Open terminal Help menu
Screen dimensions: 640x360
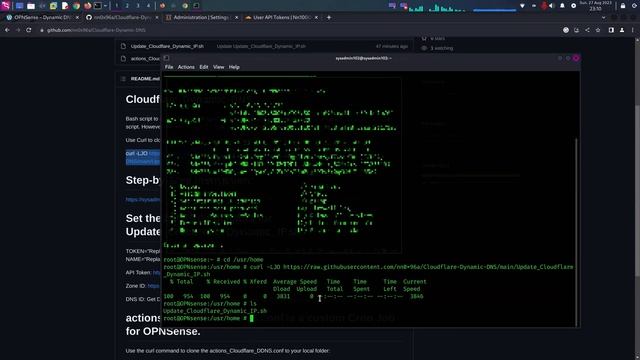[x=234, y=67]
